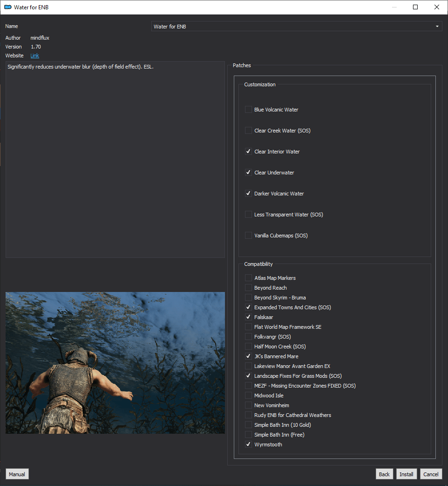Check the Beyond Reach patch
This screenshot has height=486, width=448.
248,288
